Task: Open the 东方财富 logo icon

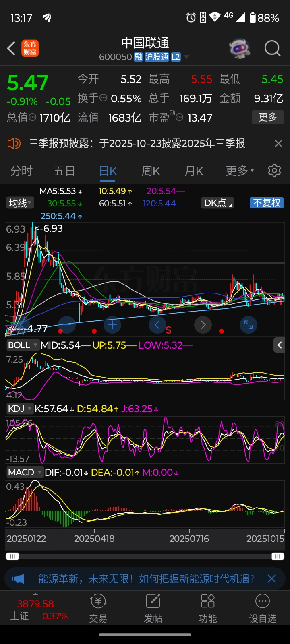Action: tap(30, 48)
